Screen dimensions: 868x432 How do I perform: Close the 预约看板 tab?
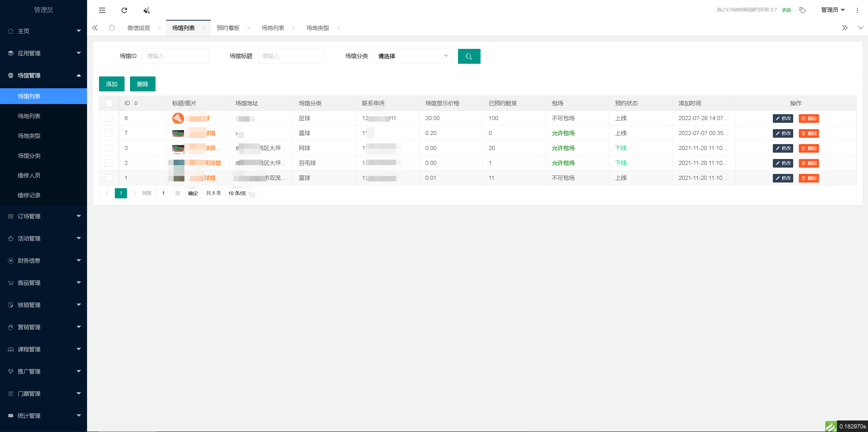(x=249, y=28)
